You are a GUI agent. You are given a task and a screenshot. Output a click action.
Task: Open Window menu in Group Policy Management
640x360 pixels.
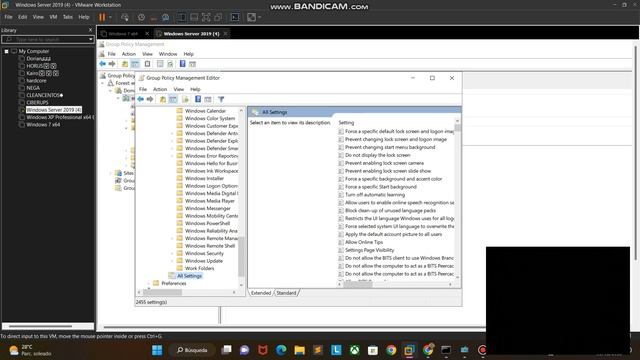168,54
